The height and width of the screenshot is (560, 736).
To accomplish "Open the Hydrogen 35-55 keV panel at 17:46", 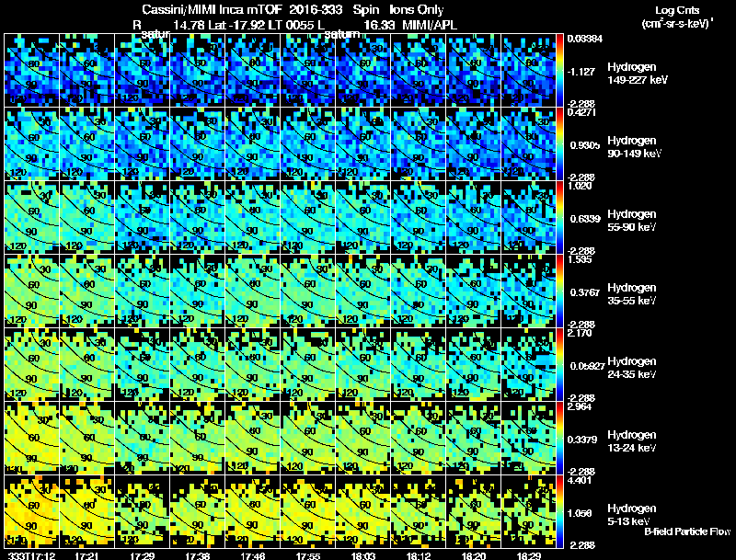I will [x=252, y=291].
